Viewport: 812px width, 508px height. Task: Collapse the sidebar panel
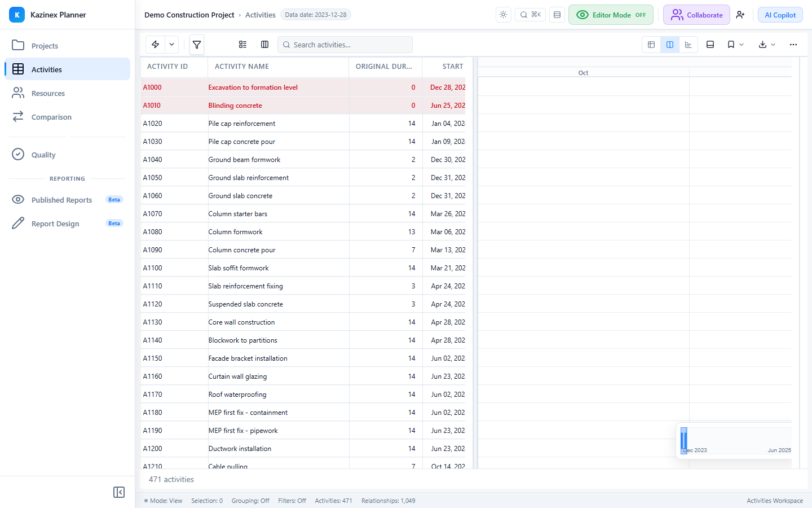119,492
